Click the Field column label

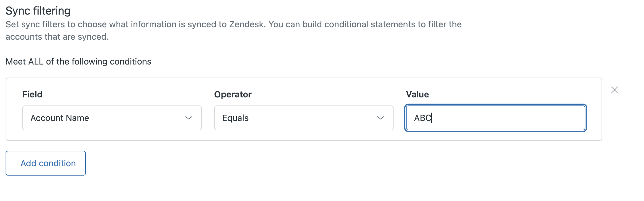32,94
